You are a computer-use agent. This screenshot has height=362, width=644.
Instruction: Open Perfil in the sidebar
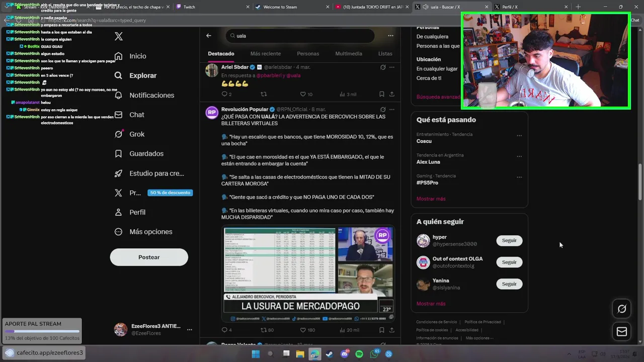pyautogui.click(x=130, y=212)
